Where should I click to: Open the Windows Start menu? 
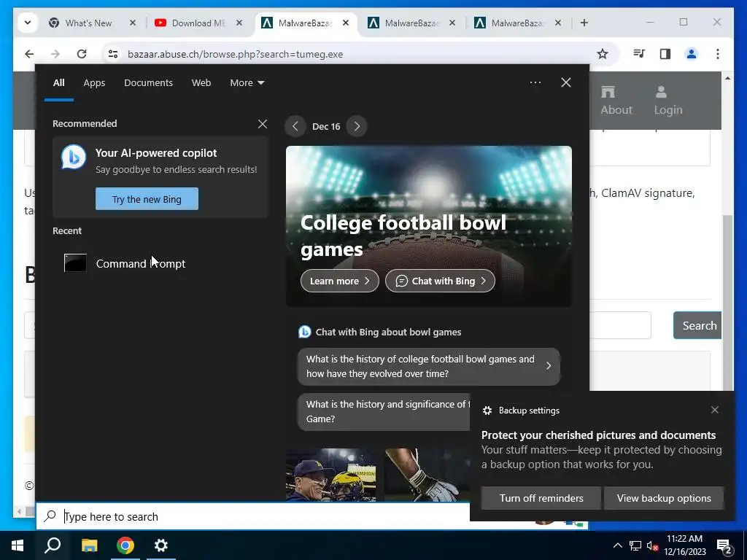click(18, 545)
